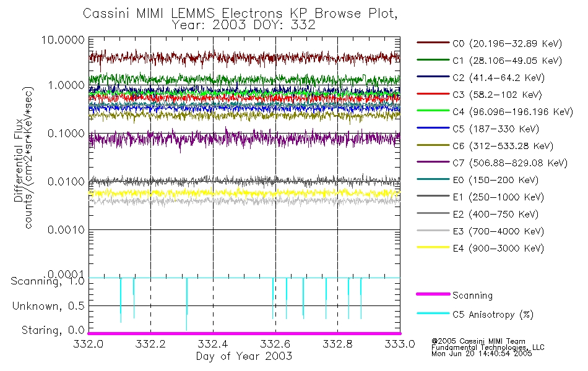Click the E3 light gray legend line
The image size is (588, 371).
[433, 231]
